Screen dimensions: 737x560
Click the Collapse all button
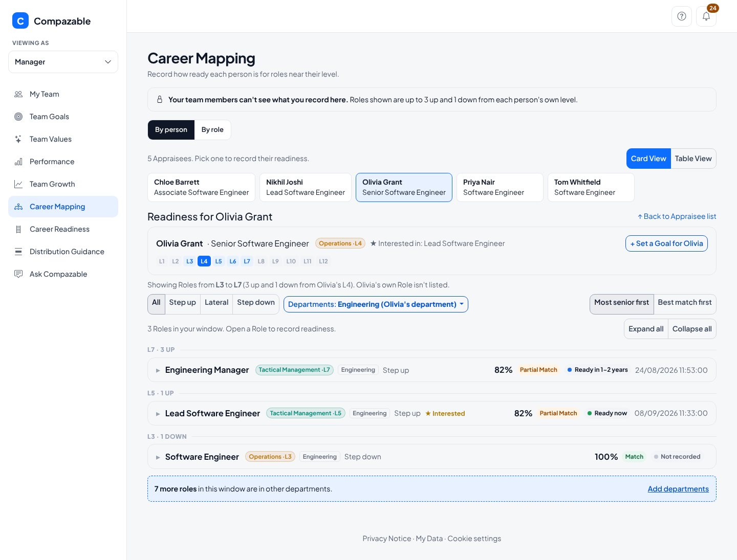[692, 329]
